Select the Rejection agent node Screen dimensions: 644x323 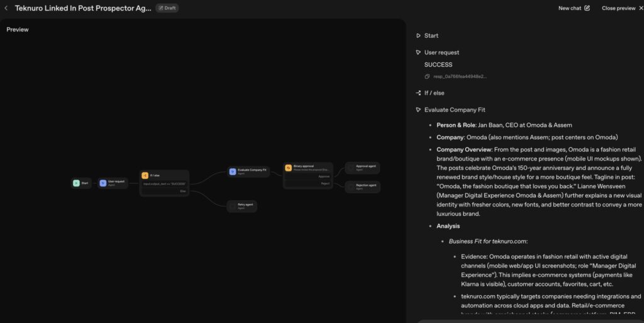(362, 186)
